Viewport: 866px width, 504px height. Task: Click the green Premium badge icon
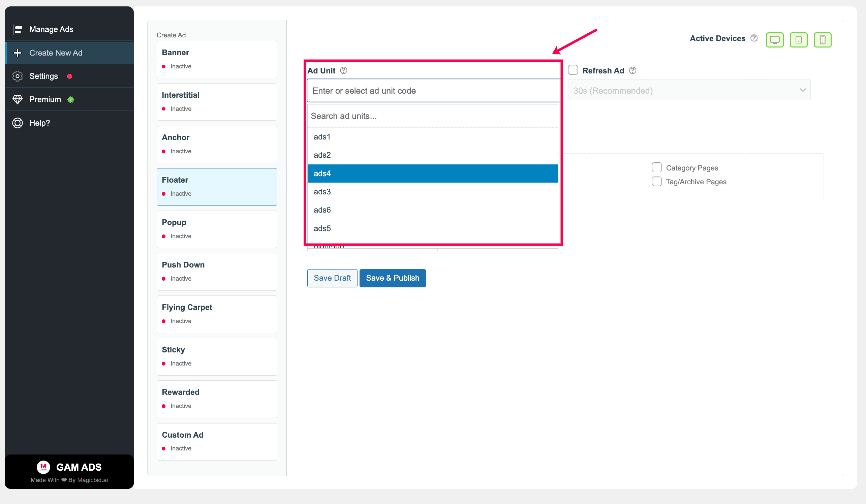pos(71,100)
